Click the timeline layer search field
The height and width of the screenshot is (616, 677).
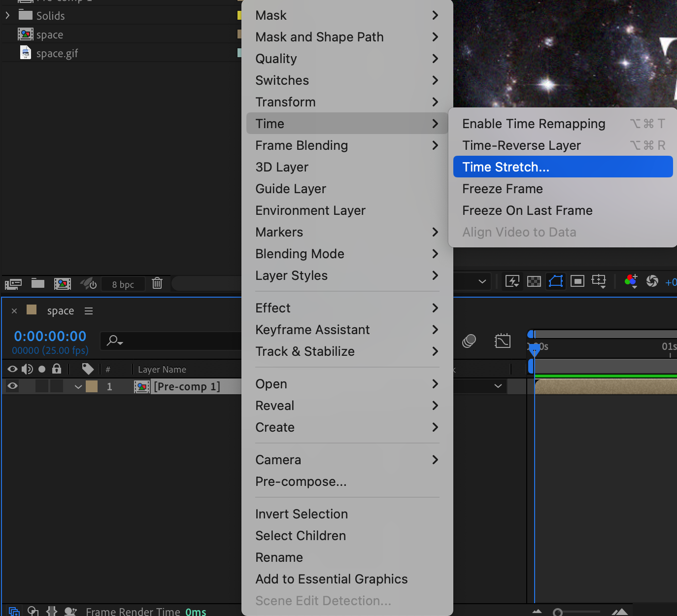pyautogui.click(x=172, y=341)
